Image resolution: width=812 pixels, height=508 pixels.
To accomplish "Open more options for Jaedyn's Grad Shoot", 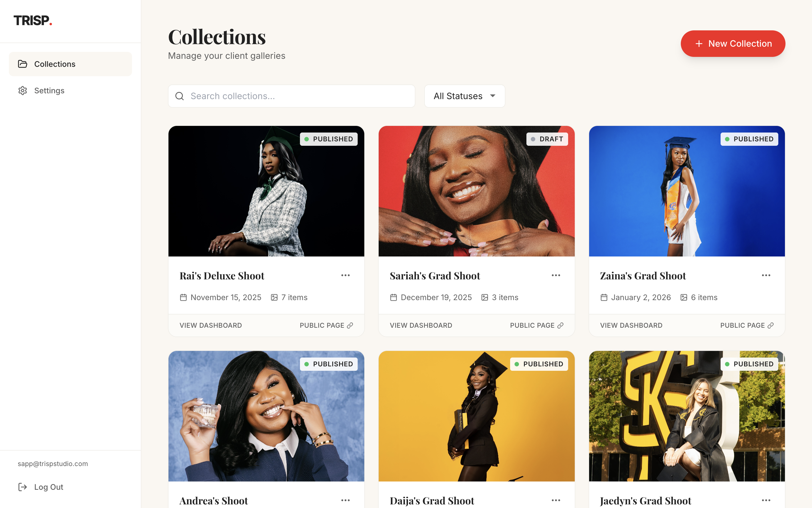I will 766,500.
